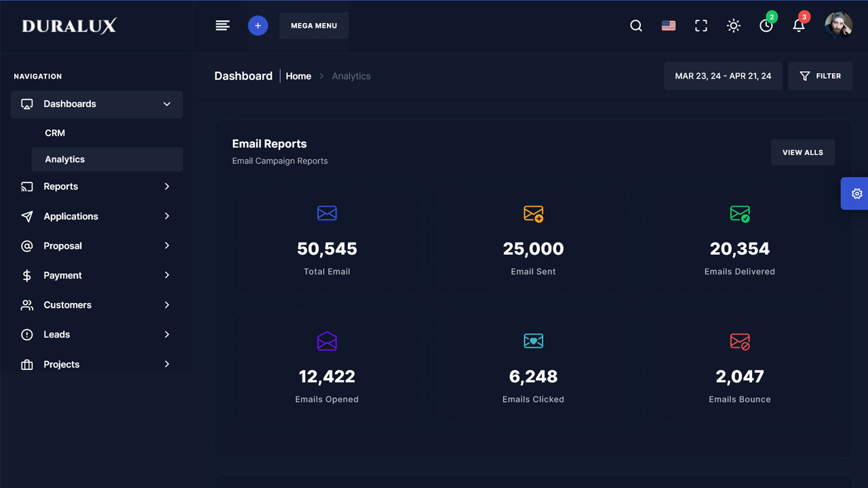
Task: Click the clock history icon with green badge
Action: (x=766, y=26)
